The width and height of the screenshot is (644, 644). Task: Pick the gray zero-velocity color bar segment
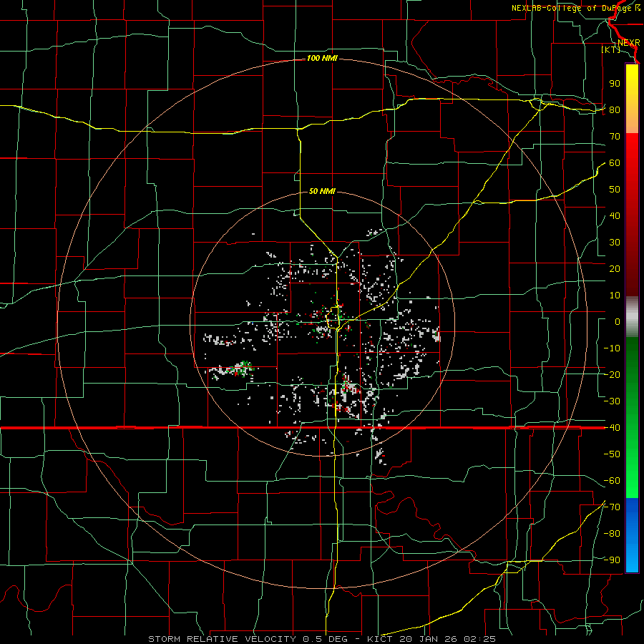(632, 317)
